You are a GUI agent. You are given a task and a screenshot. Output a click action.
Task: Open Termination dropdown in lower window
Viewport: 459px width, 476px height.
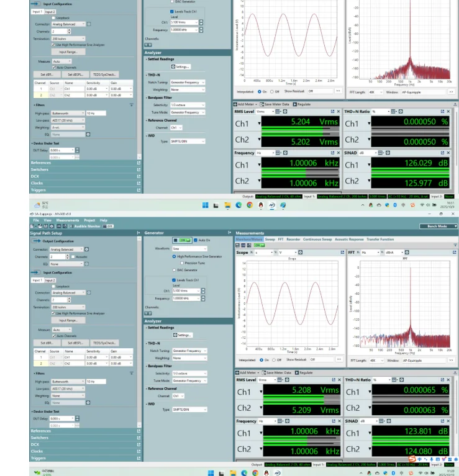pyautogui.click(x=68, y=307)
